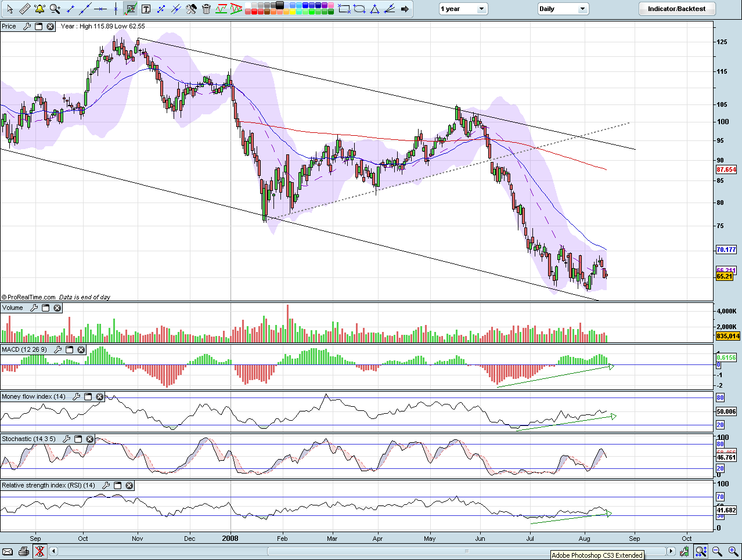Click the zoom out magnifier icon
The image size is (742, 560).
(718, 551)
